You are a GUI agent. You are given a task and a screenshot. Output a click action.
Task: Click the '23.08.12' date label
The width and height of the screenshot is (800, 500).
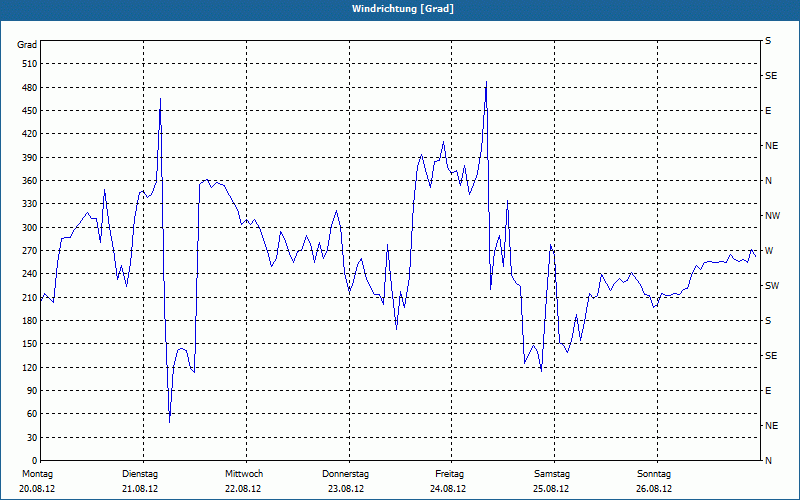click(x=346, y=489)
